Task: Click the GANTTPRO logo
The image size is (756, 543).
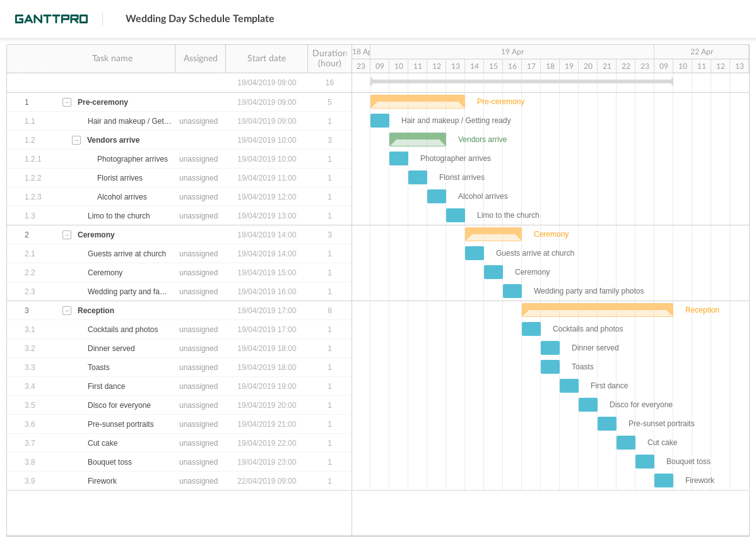Action: [50, 18]
